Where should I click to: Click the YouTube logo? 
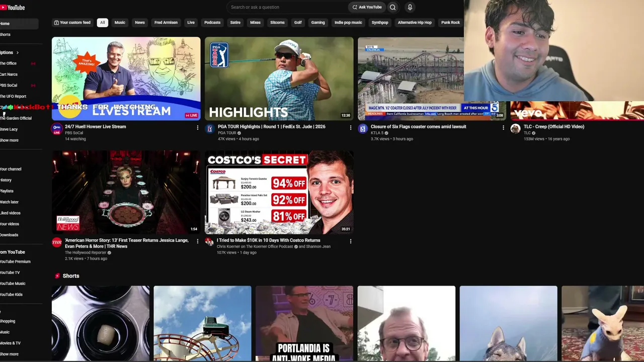[x=13, y=8]
